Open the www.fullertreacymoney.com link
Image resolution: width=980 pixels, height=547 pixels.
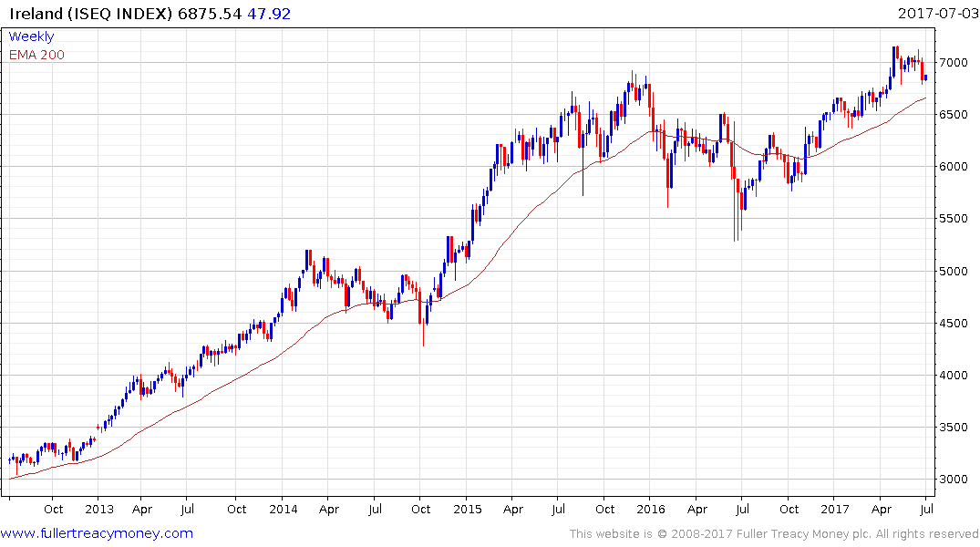click(97, 533)
